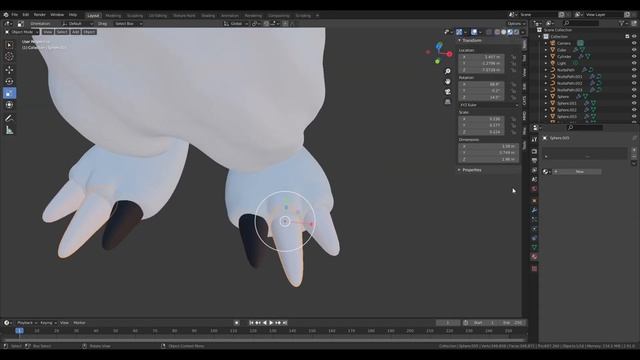This screenshot has height=360, width=640.
Task: Toggle visibility of Light in outliner
Action: tap(634, 63)
